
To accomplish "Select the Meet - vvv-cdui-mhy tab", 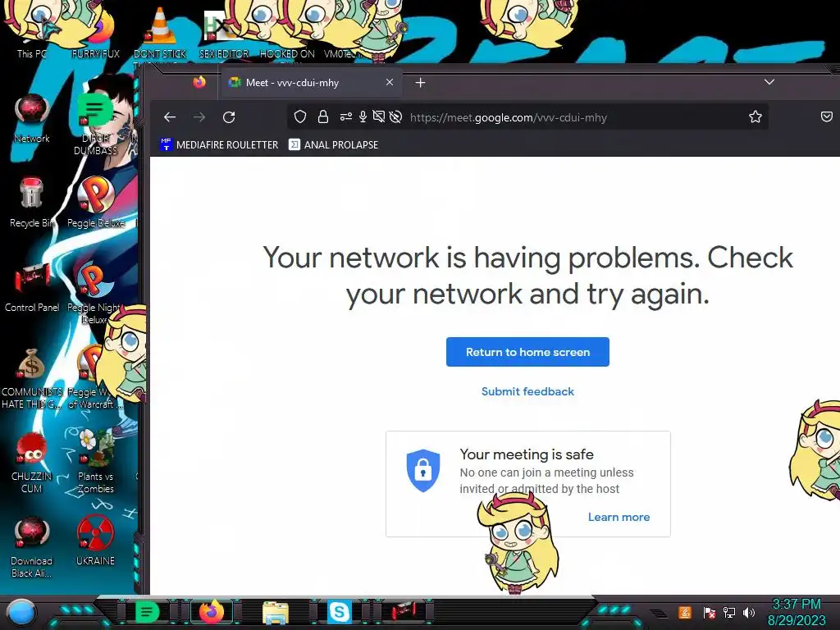I will (x=310, y=83).
